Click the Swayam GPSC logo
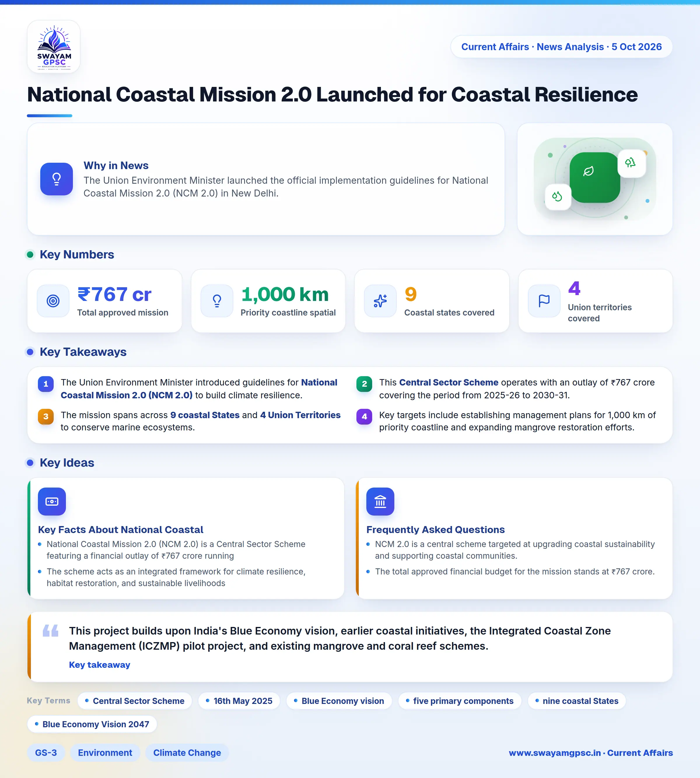Viewport: 700px width, 778px height. 54,47
